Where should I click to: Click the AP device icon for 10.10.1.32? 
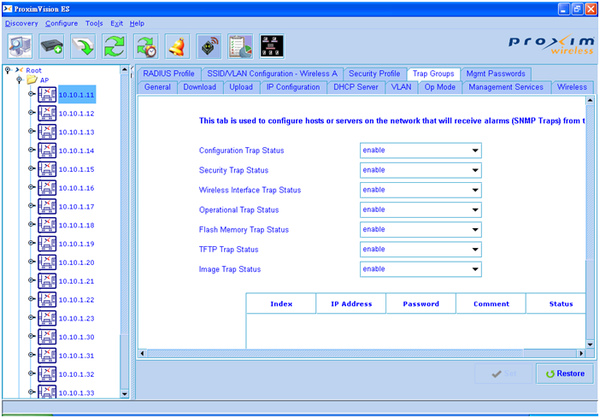click(47, 374)
